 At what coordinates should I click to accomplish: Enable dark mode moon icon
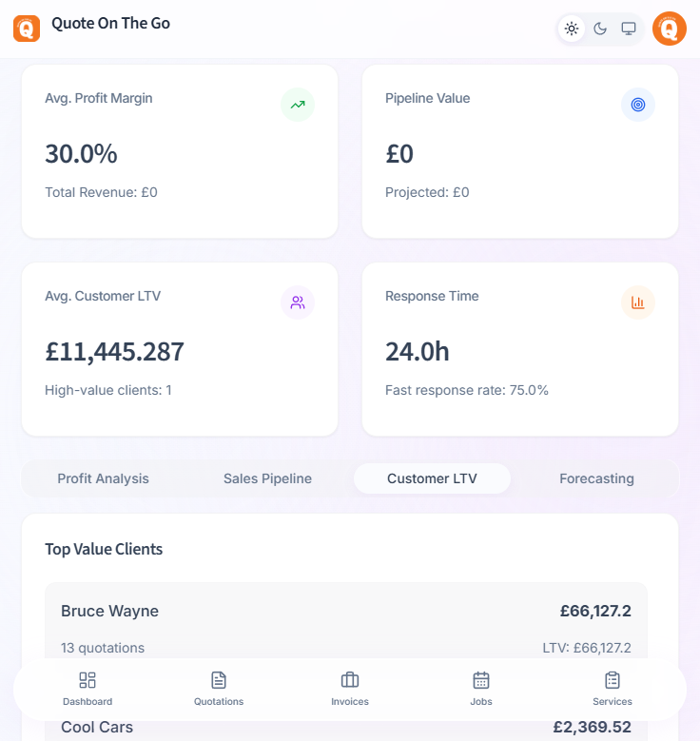click(600, 29)
